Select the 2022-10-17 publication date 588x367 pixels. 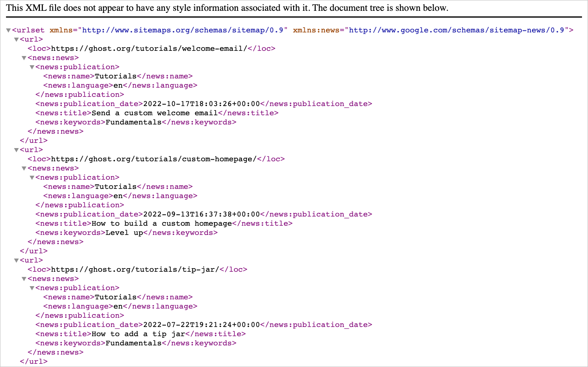pos(201,104)
